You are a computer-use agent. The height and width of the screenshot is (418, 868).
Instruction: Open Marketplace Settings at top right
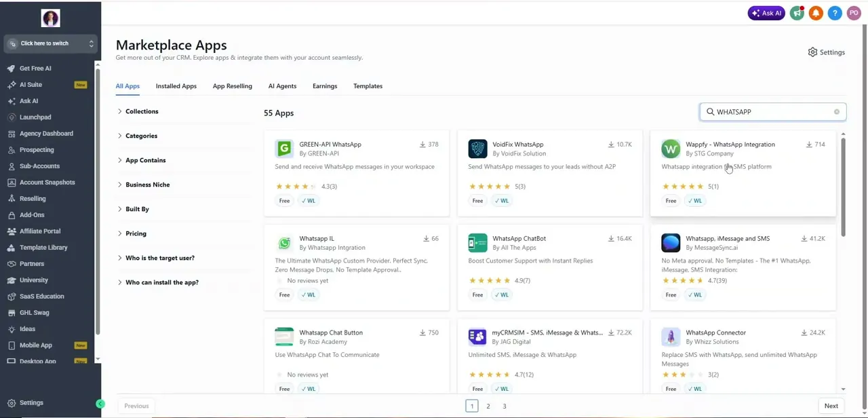pyautogui.click(x=826, y=52)
